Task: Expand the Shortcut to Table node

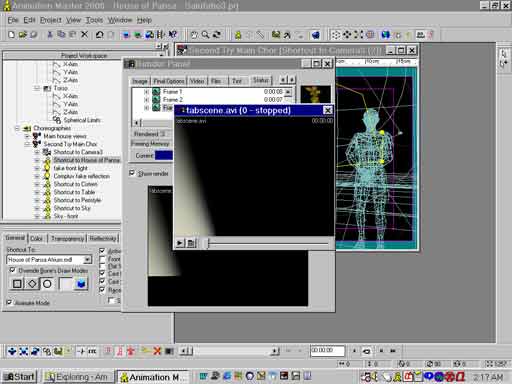Action: [x=37, y=192]
